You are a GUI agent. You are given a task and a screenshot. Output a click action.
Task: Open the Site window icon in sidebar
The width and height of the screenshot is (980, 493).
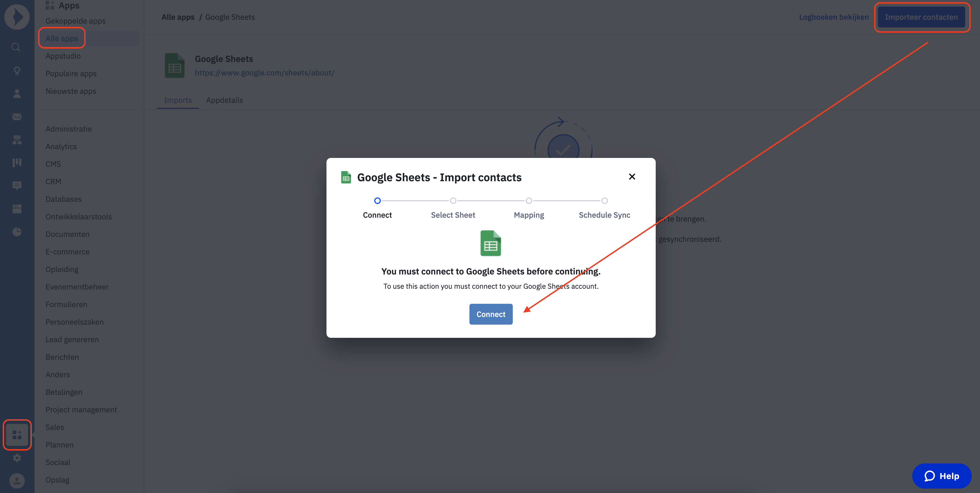[x=17, y=209]
